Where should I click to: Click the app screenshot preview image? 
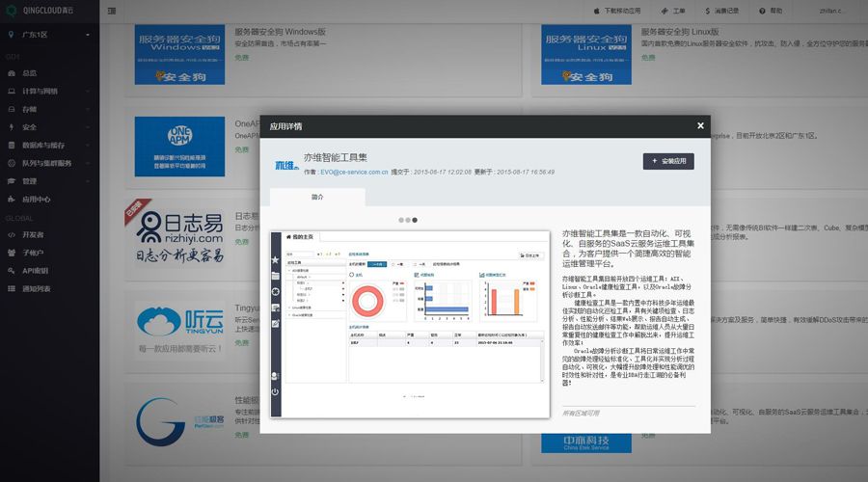(411, 323)
